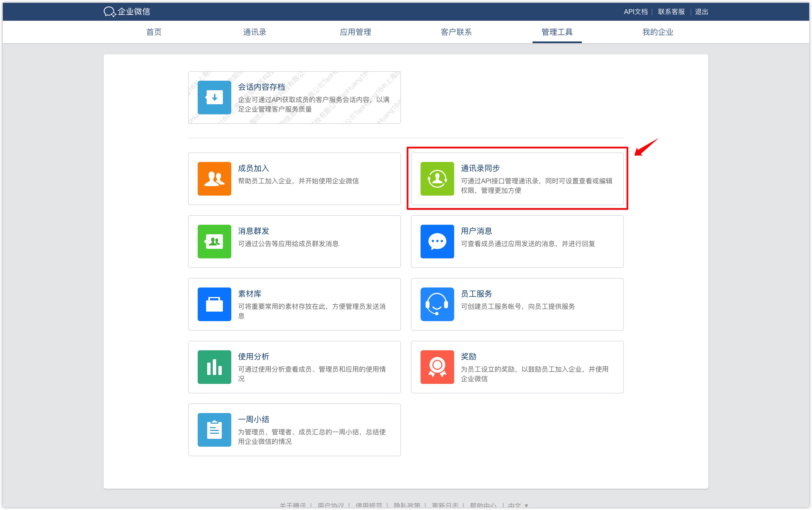Click the green 通讯录同步 sync icon
The image size is (812, 510).
point(437,179)
